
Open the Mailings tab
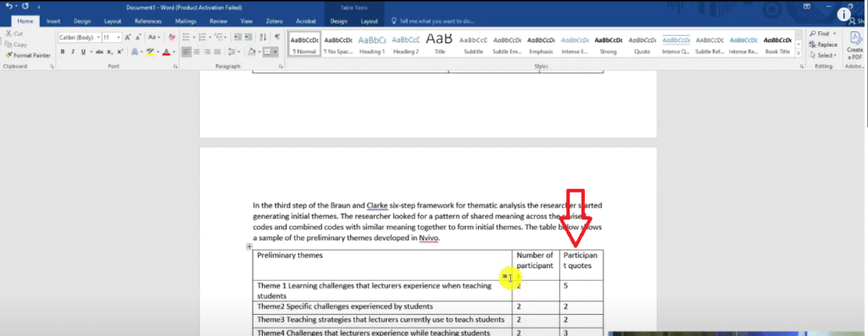[186, 21]
